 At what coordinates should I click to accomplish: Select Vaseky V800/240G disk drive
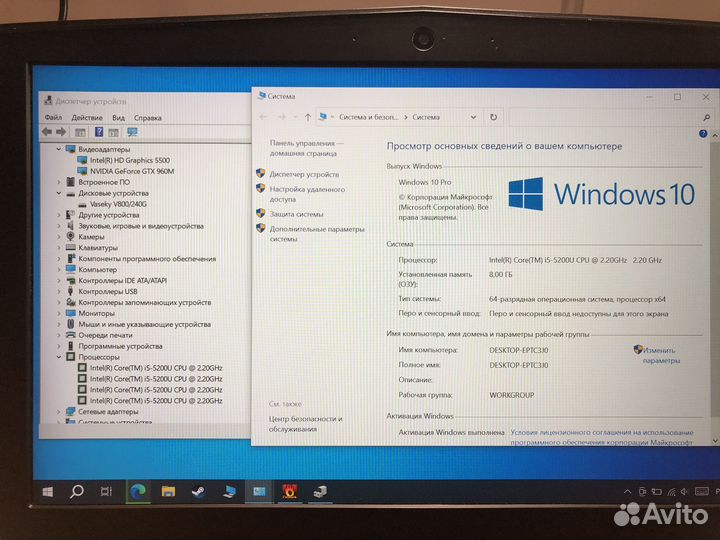pyautogui.click(x=118, y=204)
